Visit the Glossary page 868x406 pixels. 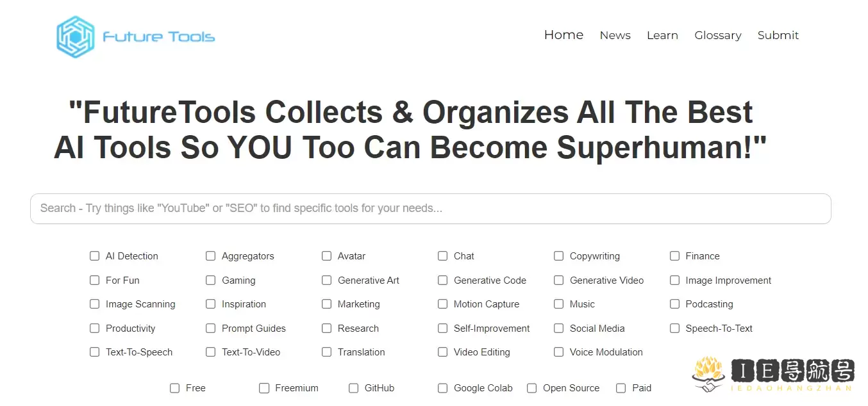(717, 36)
